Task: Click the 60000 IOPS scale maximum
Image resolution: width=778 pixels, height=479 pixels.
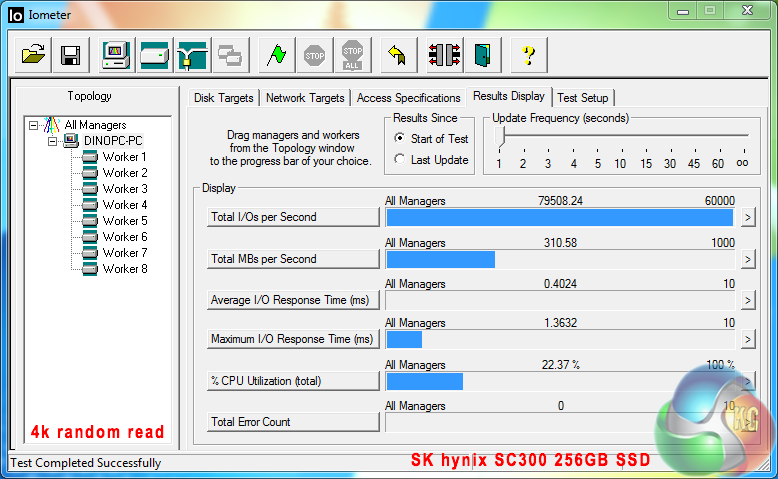Action: 719,201
